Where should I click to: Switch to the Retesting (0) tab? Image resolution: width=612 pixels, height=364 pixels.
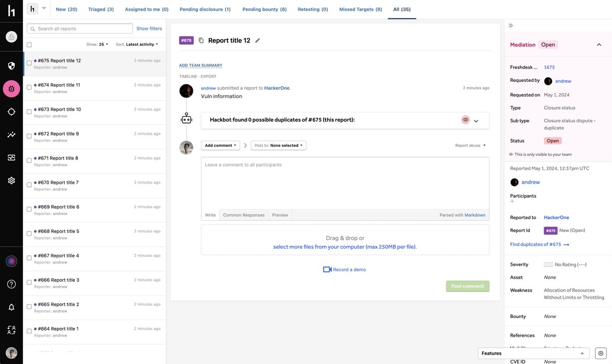(313, 9)
